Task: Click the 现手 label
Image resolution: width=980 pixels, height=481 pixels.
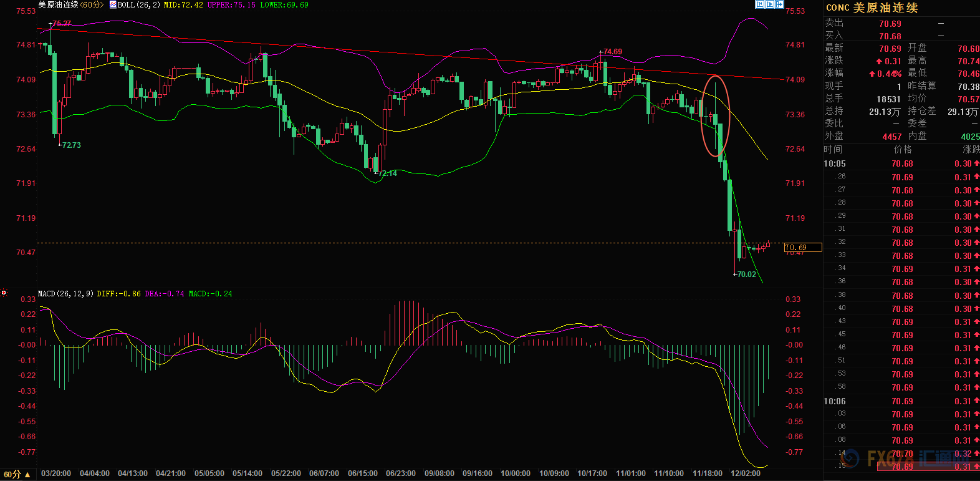Action: 834,86
